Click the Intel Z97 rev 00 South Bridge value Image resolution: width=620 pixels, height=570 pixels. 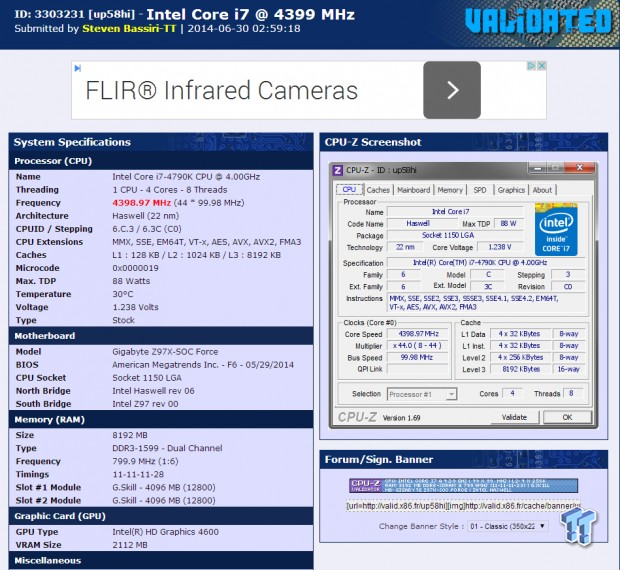click(x=145, y=404)
